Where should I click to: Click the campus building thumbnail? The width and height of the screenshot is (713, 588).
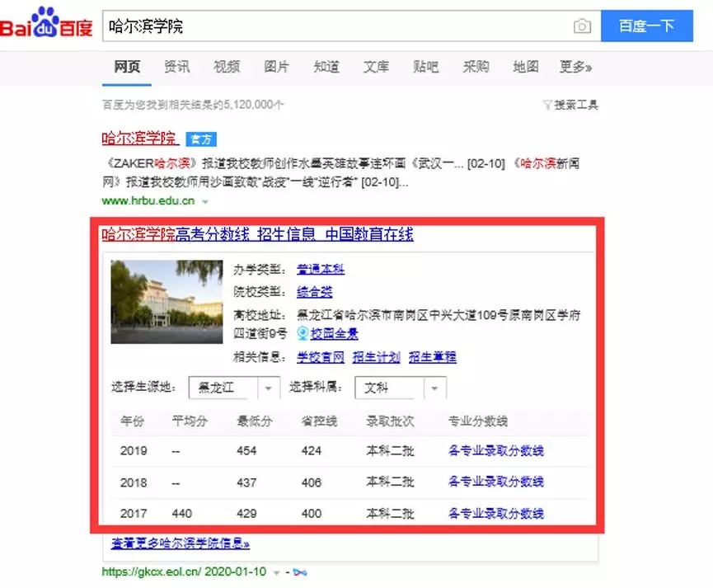[x=167, y=301]
